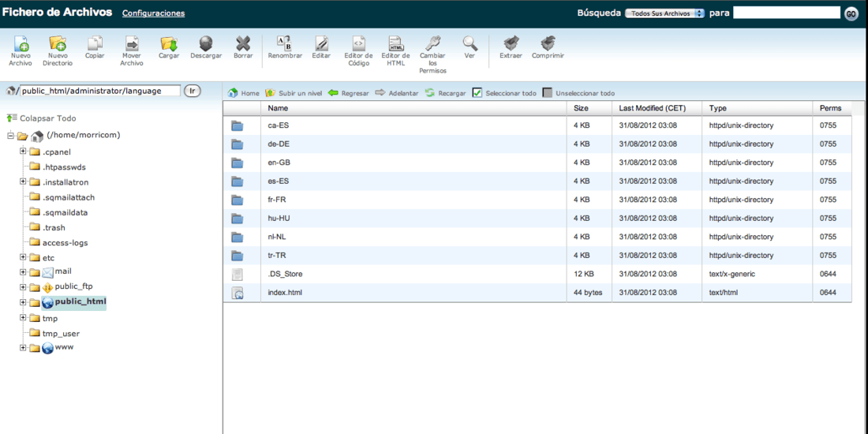Screen dimensions: 868x434
Task: Expand the .installatron folder node
Action: pyautogui.click(x=23, y=181)
